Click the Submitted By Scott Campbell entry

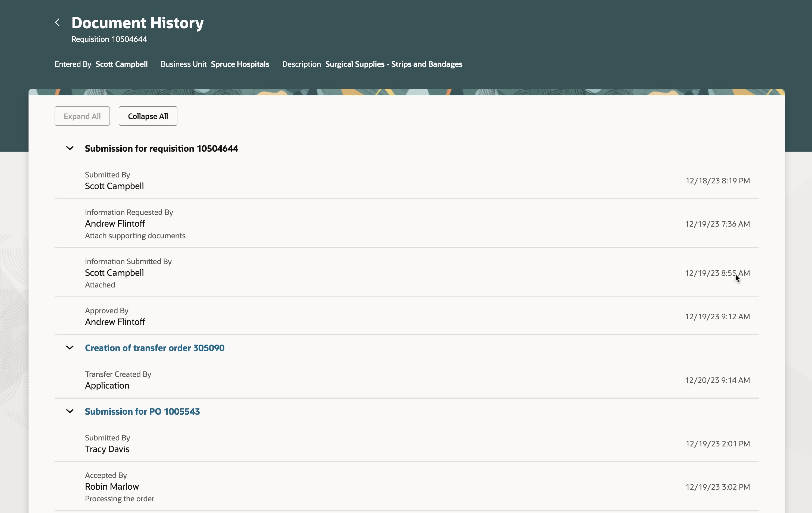[x=114, y=186]
